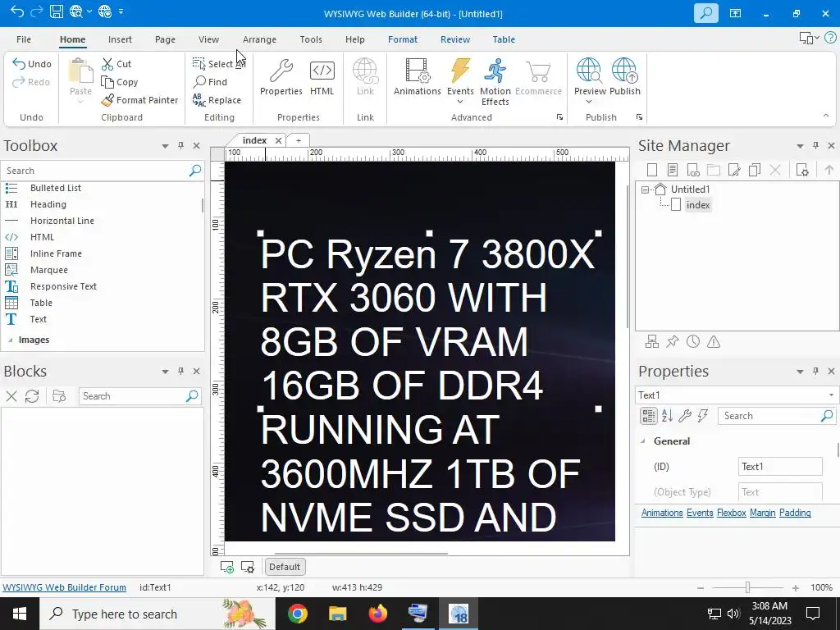This screenshot has width=840, height=630.
Task: Open the ribbon Properties wrench button
Action: pos(281,78)
